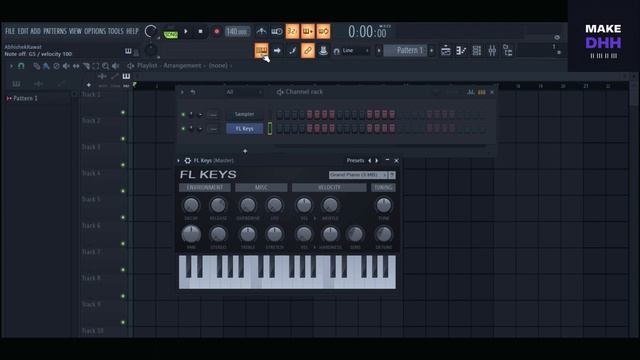
Task: Toggle the orange 3-2-1 countdown button
Action: (x=292, y=31)
